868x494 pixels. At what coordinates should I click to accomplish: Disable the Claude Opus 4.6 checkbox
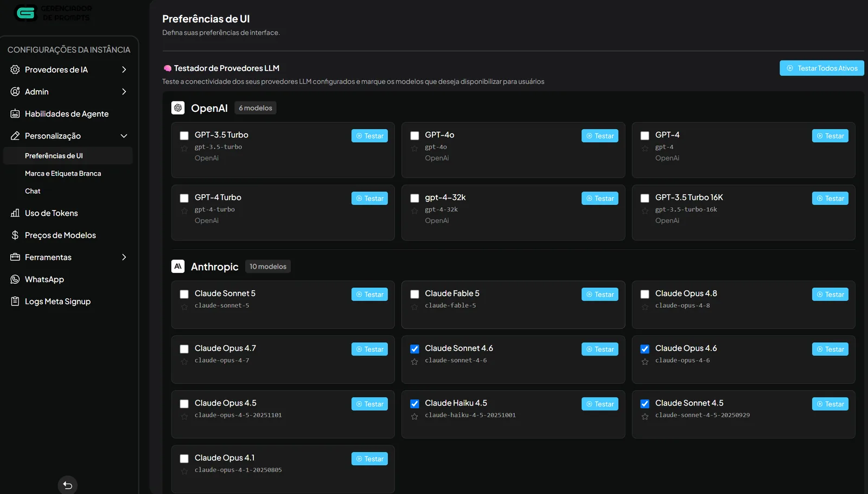click(x=645, y=349)
